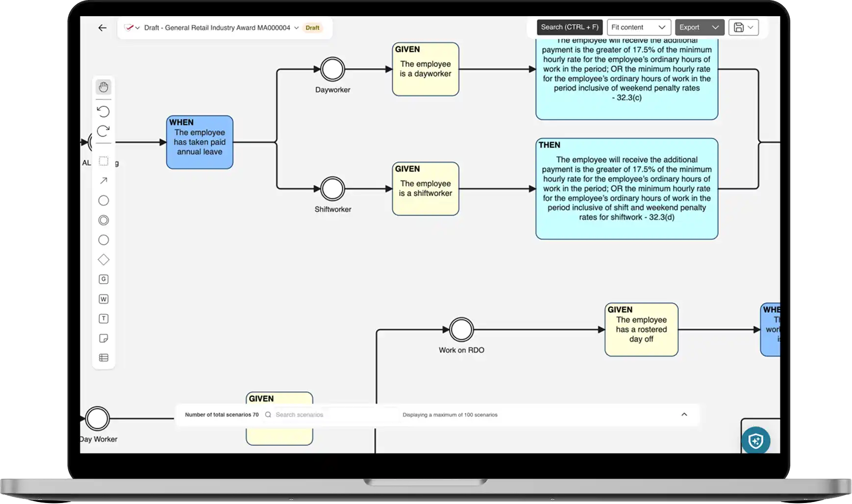Select the When node tool labeled W
This screenshot has width=852, height=504.
tap(103, 299)
